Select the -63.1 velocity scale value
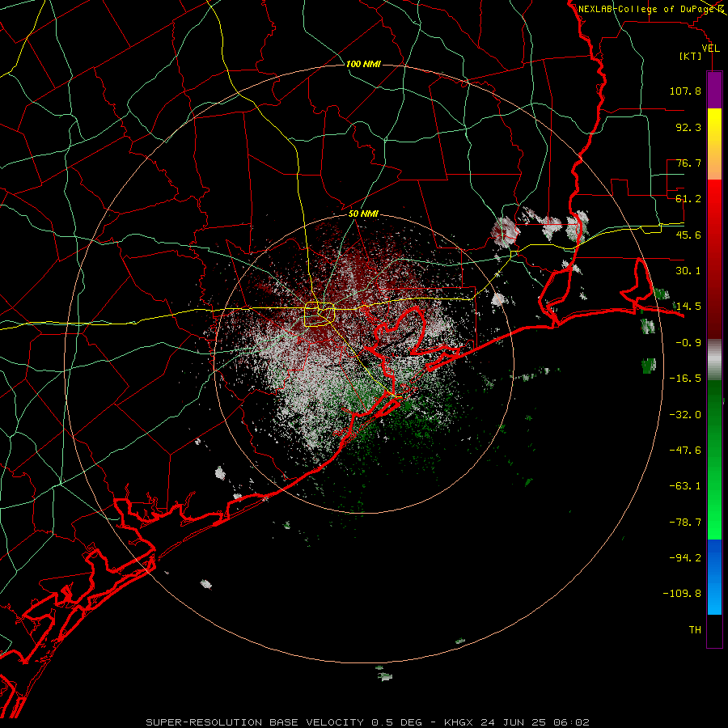Image resolution: width=728 pixels, height=728 pixels. point(685,486)
